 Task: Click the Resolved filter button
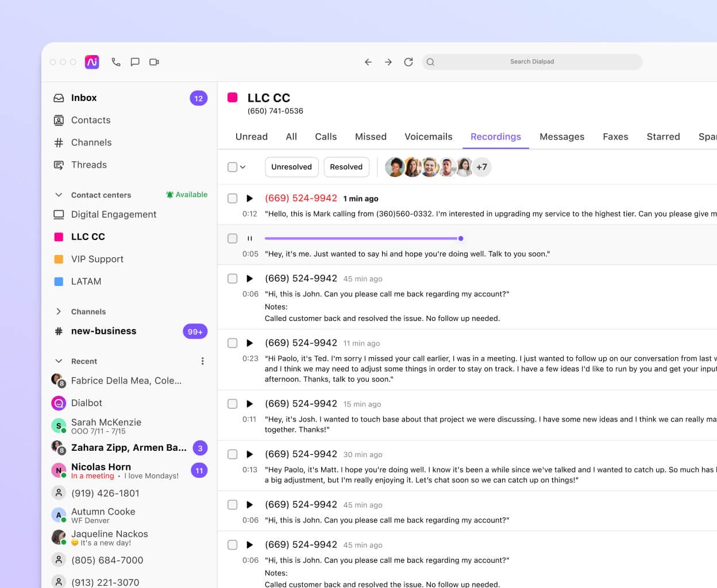pos(346,167)
